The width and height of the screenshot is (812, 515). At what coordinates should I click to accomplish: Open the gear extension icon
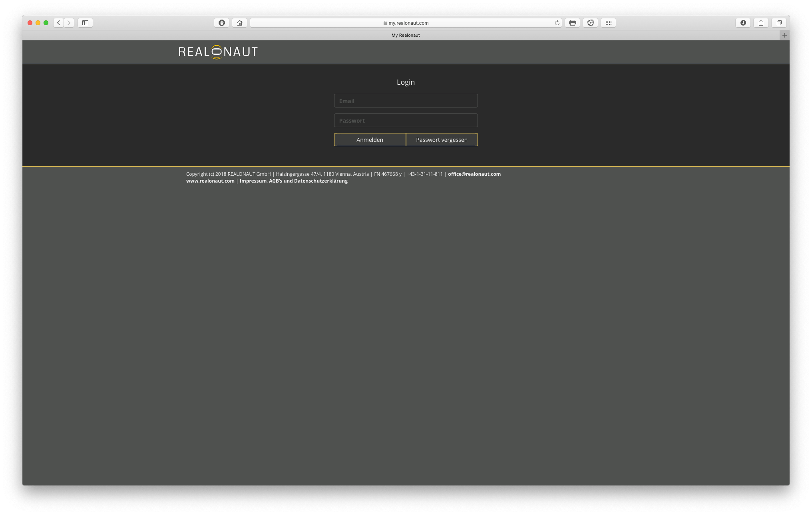pyautogui.click(x=590, y=23)
